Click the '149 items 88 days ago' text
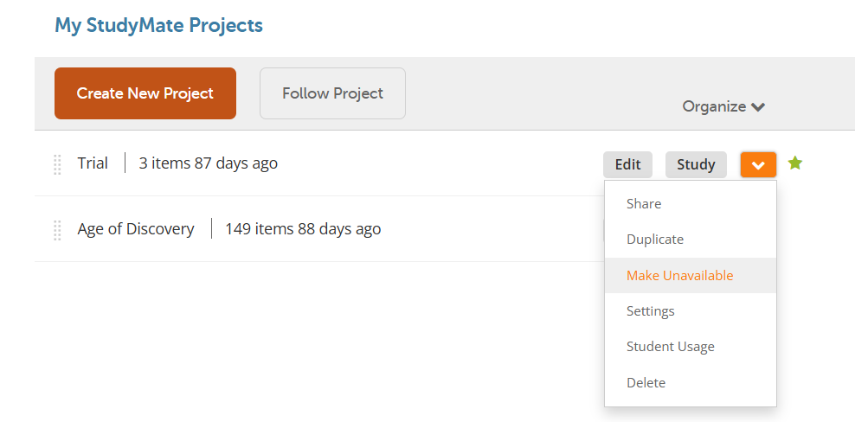 (x=303, y=229)
